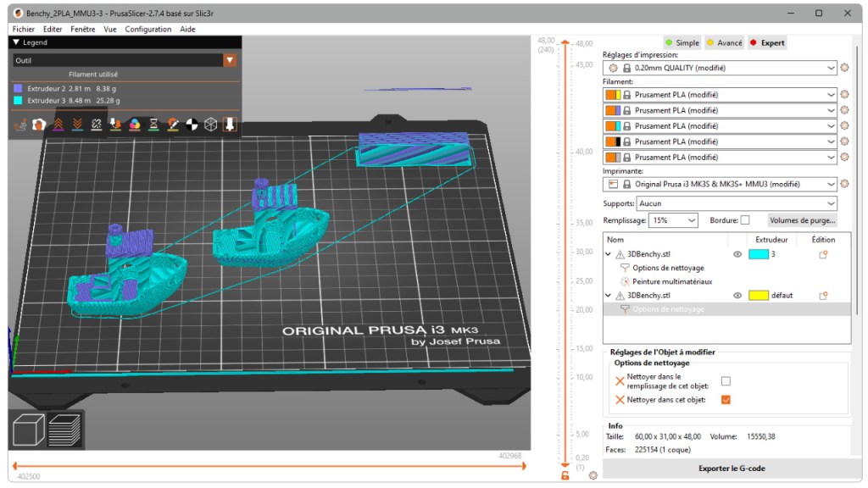This screenshot has height=488, width=868.
Task: Toggle the color changes icon in legend
Action: coord(134,125)
